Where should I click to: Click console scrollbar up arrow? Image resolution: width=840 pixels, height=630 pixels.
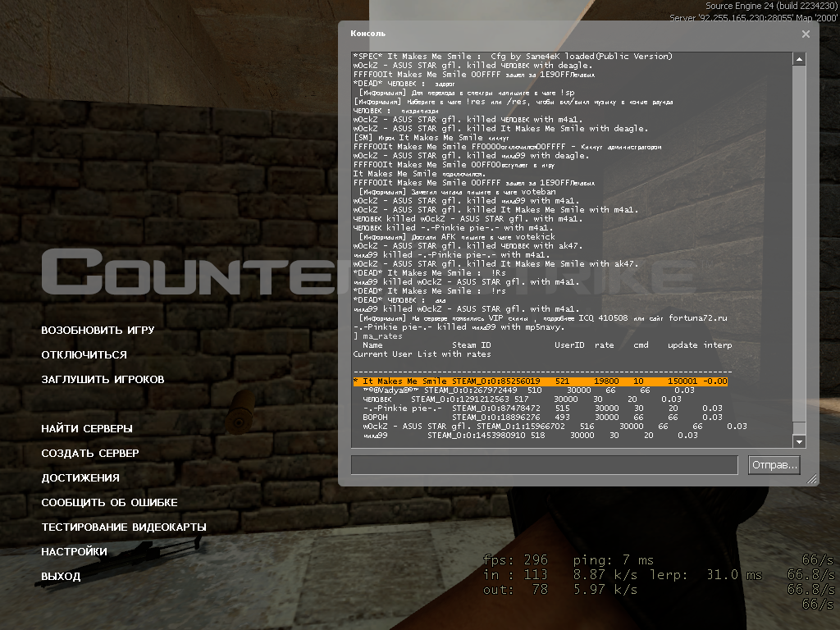pos(799,59)
